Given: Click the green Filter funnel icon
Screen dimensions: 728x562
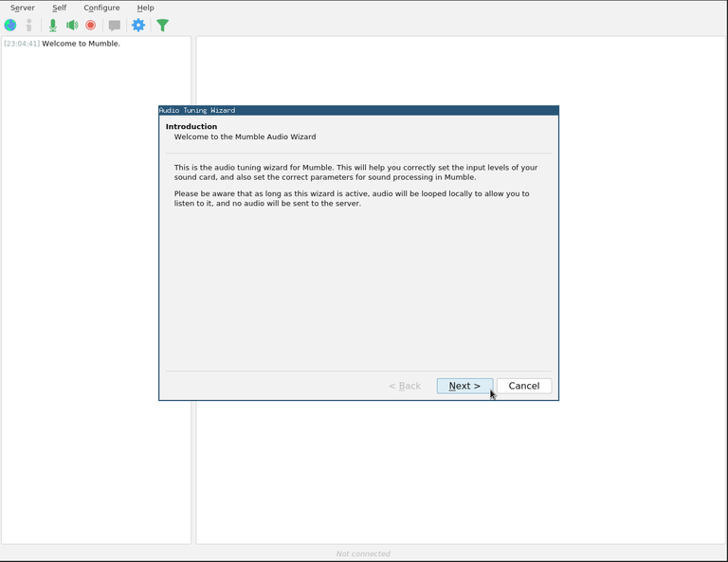Looking at the screenshot, I should point(162,25).
